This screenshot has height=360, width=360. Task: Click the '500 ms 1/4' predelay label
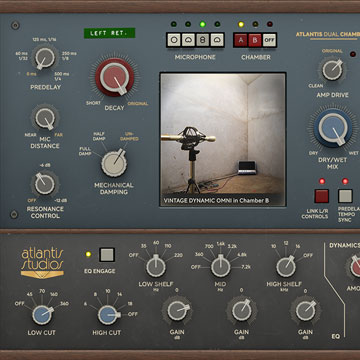61,76
